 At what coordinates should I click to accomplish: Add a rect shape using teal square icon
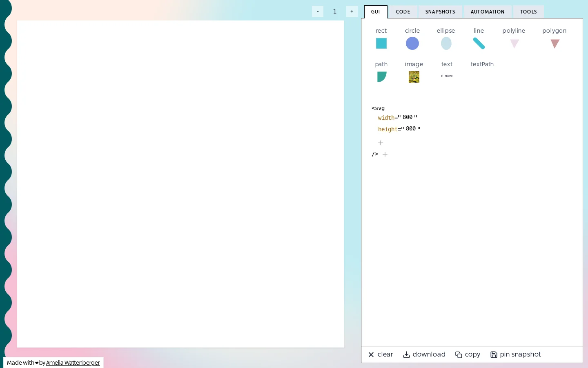(x=381, y=43)
